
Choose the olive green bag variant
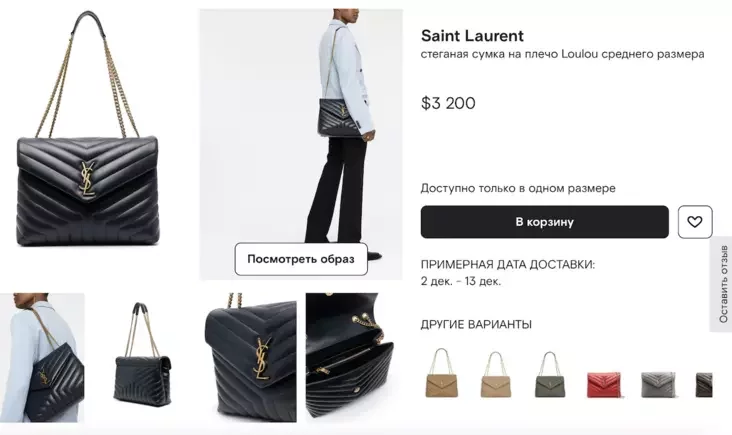(550, 375)
